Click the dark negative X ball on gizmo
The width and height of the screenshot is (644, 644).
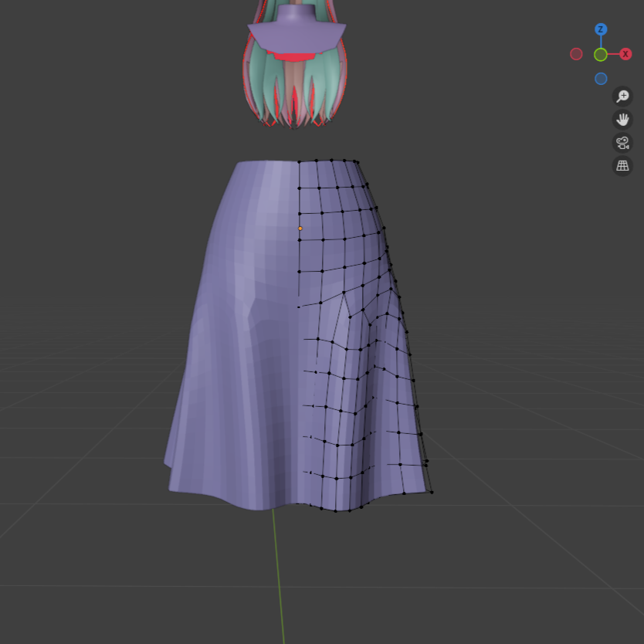576,53
